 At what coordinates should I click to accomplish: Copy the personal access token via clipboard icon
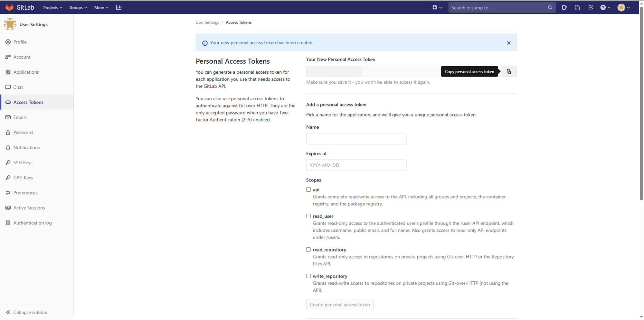(x=509, y=71)
